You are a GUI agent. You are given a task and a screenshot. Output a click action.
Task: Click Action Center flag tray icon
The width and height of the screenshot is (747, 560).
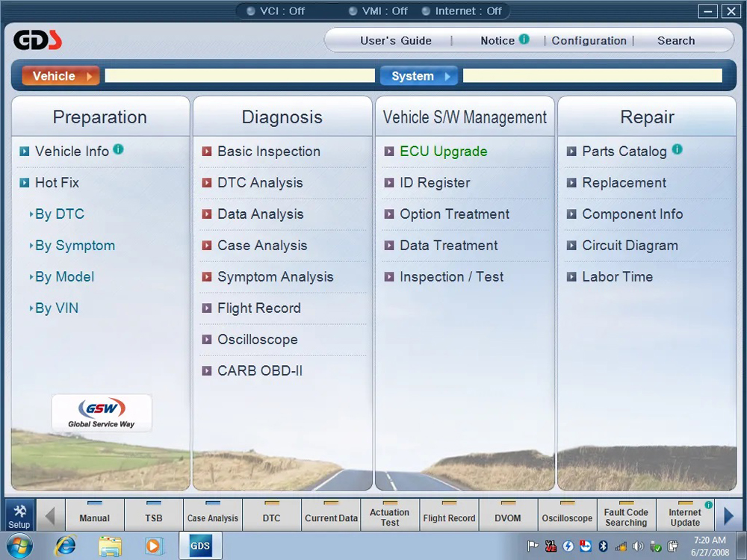[533, 547]
